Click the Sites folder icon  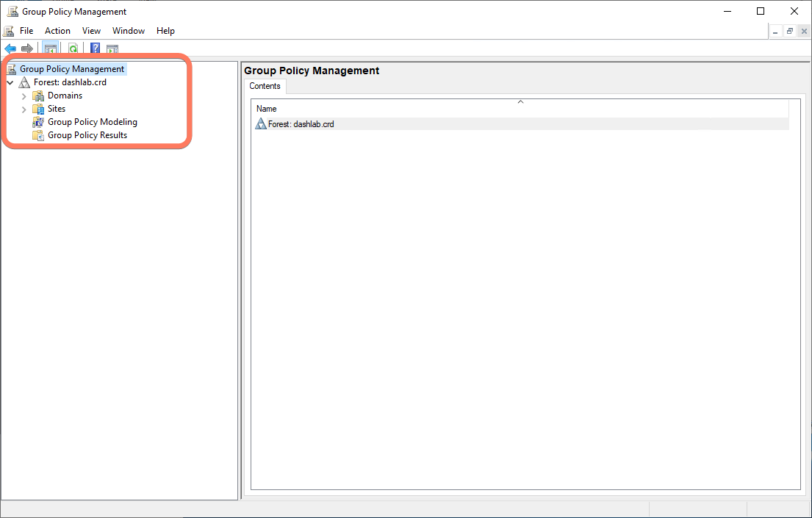pos(38,109)
